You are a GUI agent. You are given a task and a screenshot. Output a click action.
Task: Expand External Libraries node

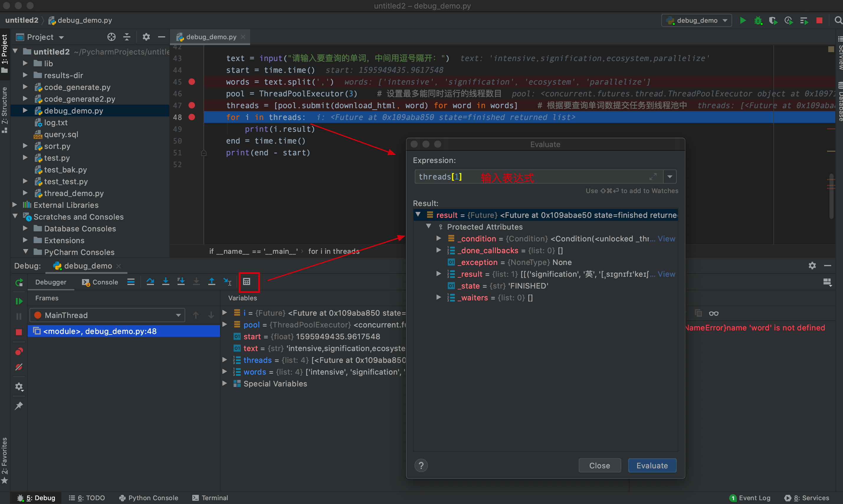point(15,205)
